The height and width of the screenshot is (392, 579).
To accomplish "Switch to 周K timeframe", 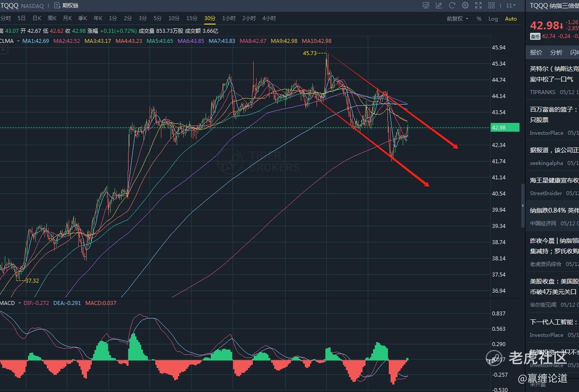I will pos(52,18).
